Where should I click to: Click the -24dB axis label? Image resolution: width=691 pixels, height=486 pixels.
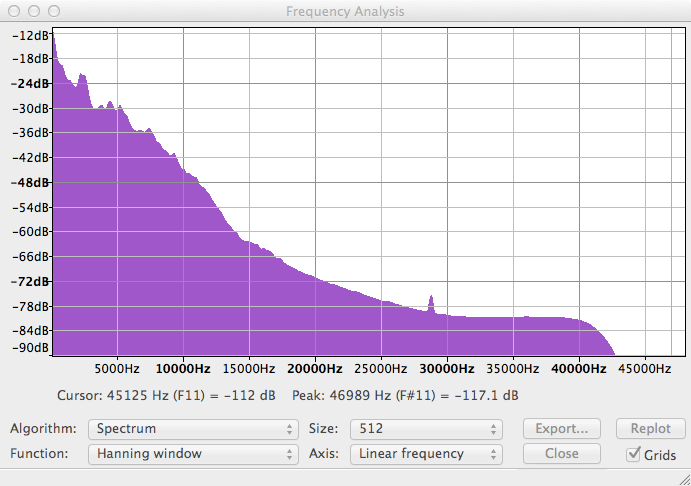pos(30,83)
